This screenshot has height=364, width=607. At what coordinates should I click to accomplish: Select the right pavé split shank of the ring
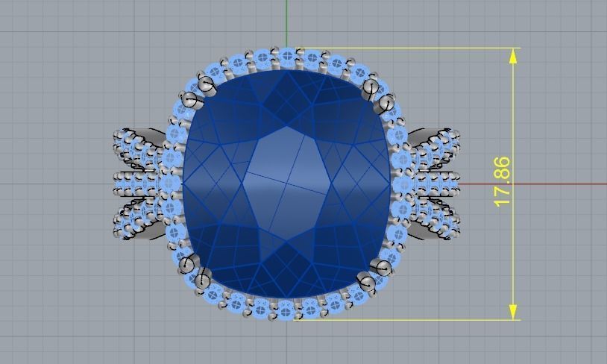coord(433,184)
